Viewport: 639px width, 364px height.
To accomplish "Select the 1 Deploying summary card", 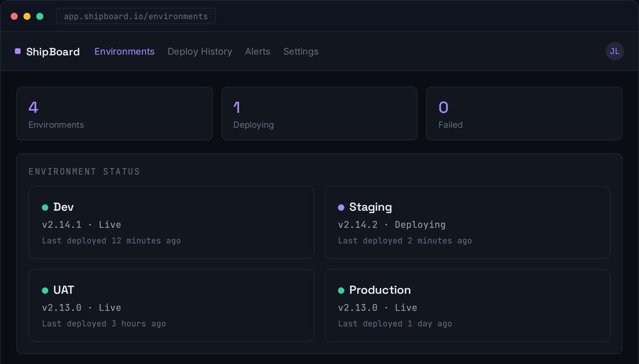I will tap(319, 114).
